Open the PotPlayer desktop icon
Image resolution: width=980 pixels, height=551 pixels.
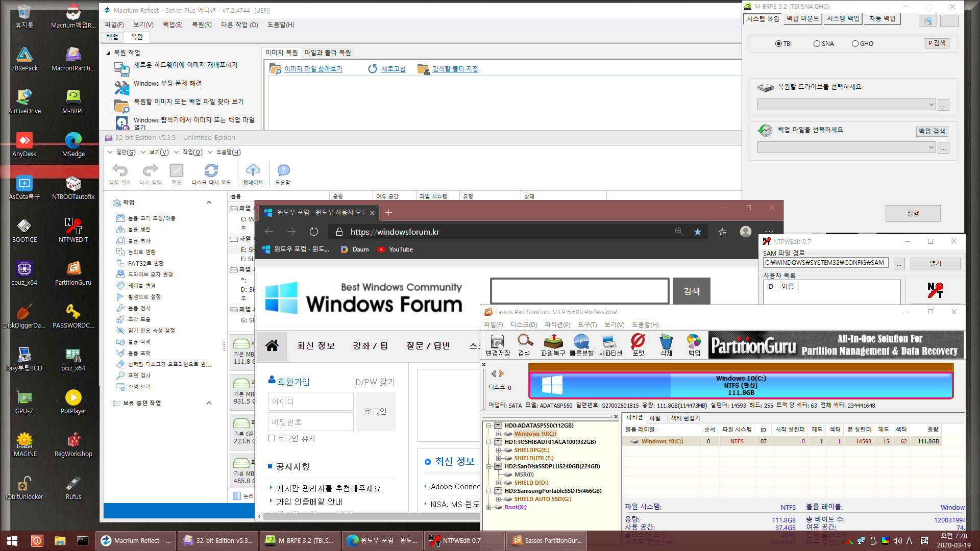tap(73, 402)
